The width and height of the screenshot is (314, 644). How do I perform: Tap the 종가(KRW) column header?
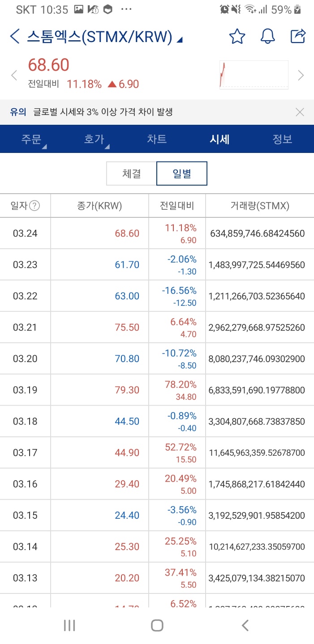point(99,206)
